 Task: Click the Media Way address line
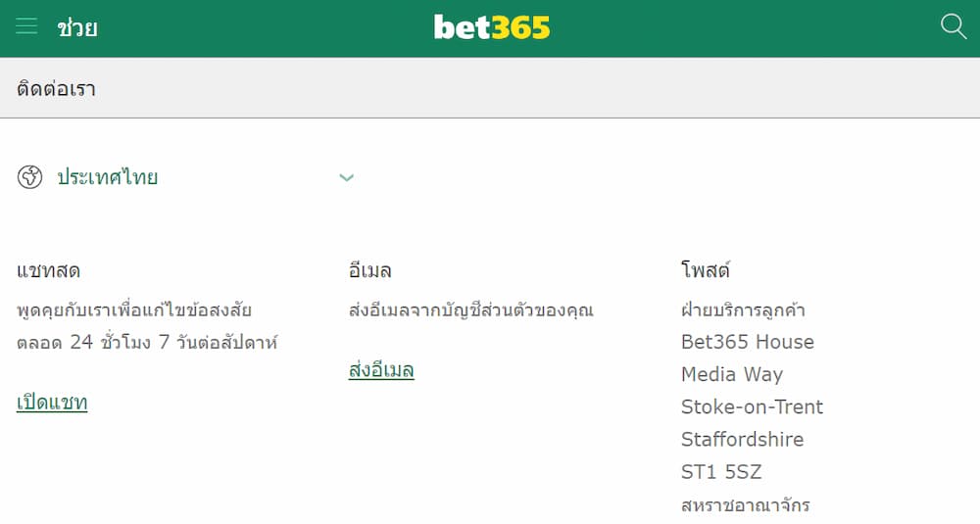tap(732, 374)
